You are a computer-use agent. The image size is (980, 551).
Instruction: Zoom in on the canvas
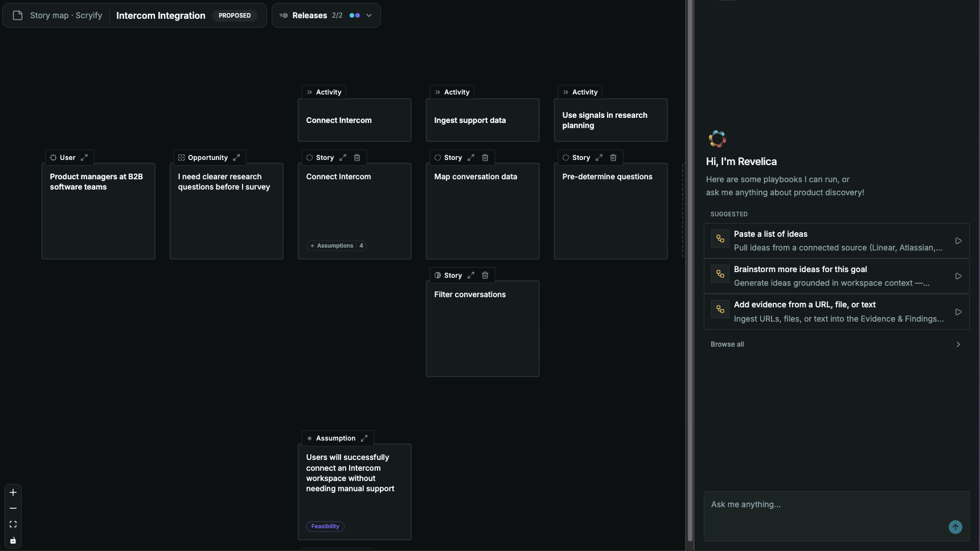click(x=13, y=492)
